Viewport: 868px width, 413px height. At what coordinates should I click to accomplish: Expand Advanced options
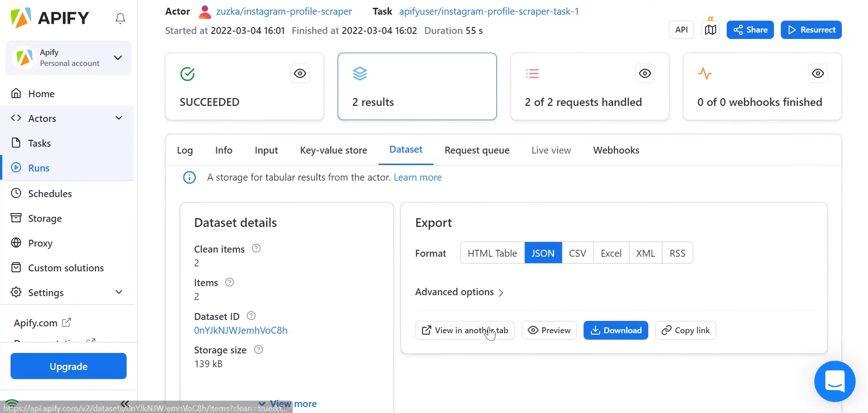tap(459, 292)
